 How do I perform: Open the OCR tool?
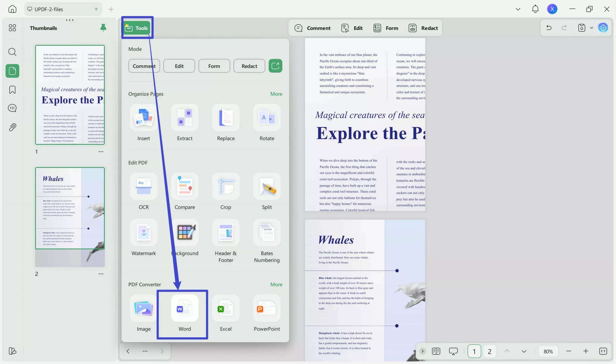(143, 186)
